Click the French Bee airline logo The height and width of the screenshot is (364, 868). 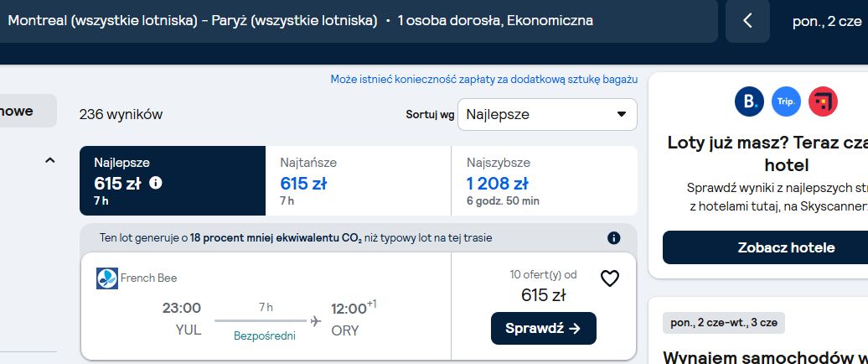point(107,278)
